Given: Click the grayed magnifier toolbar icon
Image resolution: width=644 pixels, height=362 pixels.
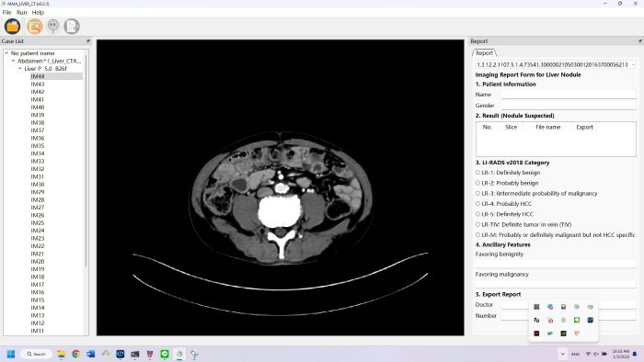Looking at the screenshot, I should pyautogui.click(x=53, y=27).
